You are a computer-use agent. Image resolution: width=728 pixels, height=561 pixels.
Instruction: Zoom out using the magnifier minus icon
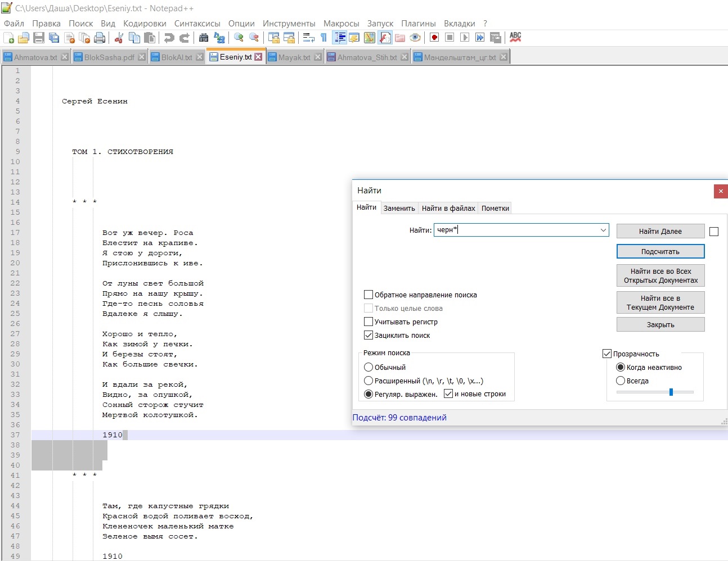(254, 38)
